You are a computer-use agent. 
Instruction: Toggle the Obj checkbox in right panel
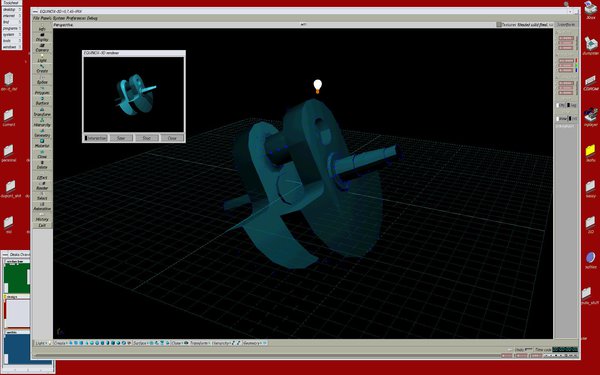tap(558, 105)
